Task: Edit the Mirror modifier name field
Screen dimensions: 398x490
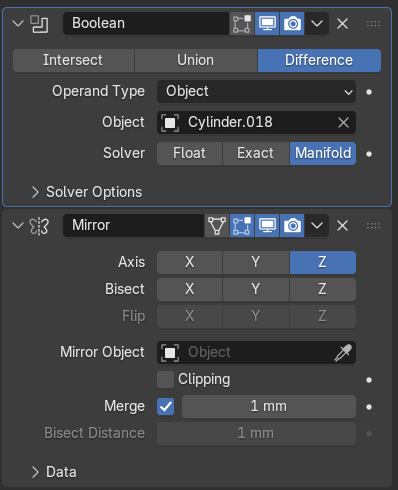Action: click(x=133, y=226)
